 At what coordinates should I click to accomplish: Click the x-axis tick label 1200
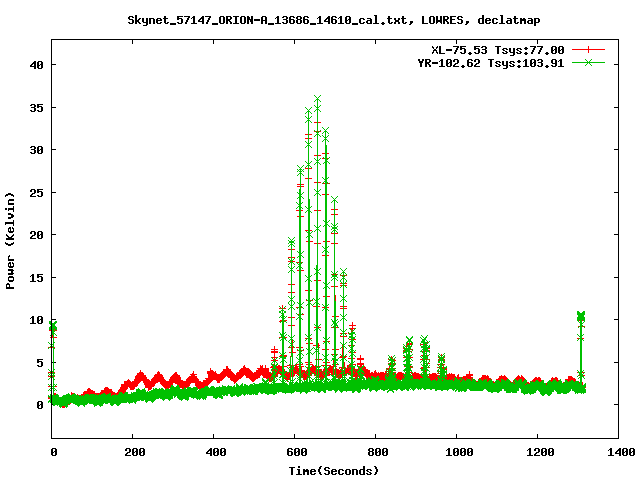(x=540, y=452)
